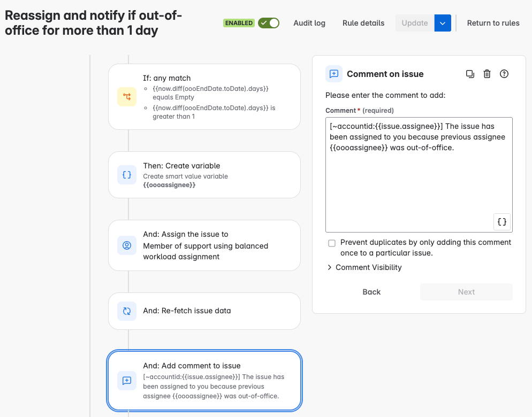Check the Prevent duplicates checkbox
532x417 pixels.
[332, 243]
